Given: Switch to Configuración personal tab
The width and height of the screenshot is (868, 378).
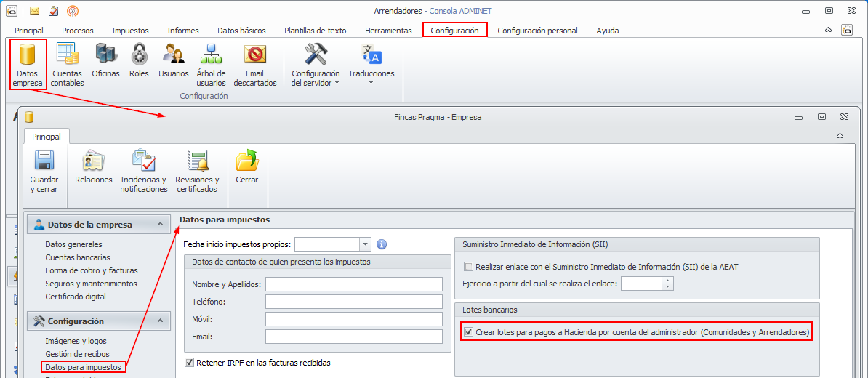Looking at the screenshot, I should pos(537,31).
